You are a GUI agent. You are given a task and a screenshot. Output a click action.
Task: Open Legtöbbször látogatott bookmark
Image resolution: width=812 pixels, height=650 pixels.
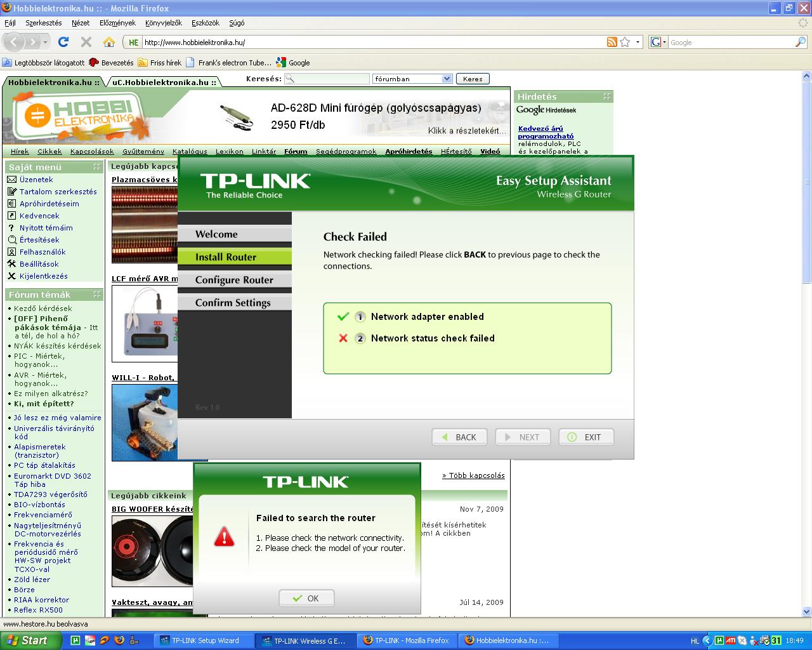(x=43, y=63)
